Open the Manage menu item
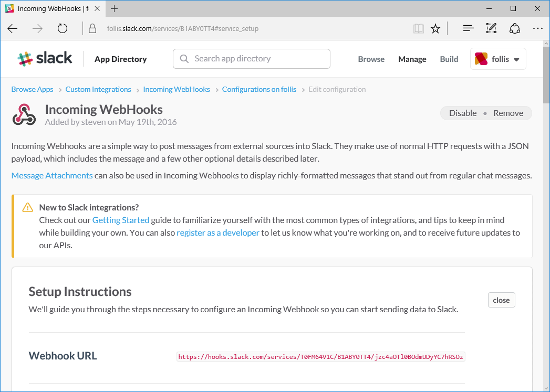 coord(412,59)
